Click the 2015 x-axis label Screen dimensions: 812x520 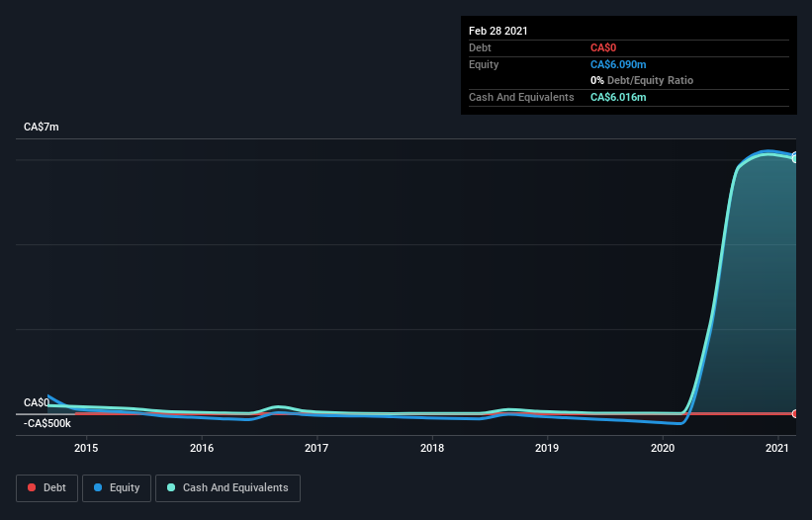[x=86, y=448]
